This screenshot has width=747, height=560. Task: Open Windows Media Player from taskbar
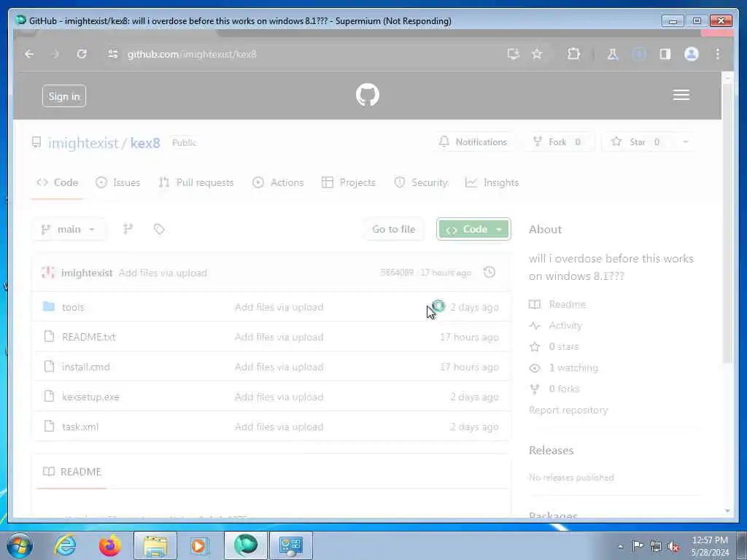tap(199, 545)
